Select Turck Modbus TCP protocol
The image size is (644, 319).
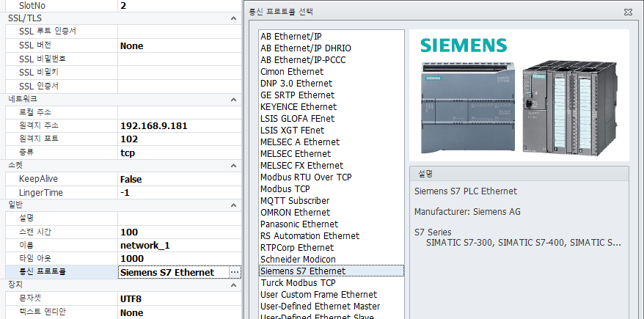click(331, 283)
